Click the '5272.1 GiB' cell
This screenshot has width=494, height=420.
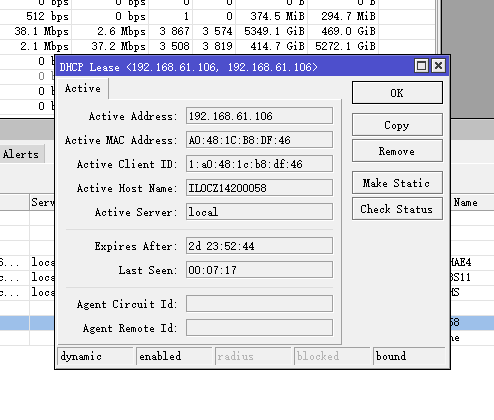[343, 46]
